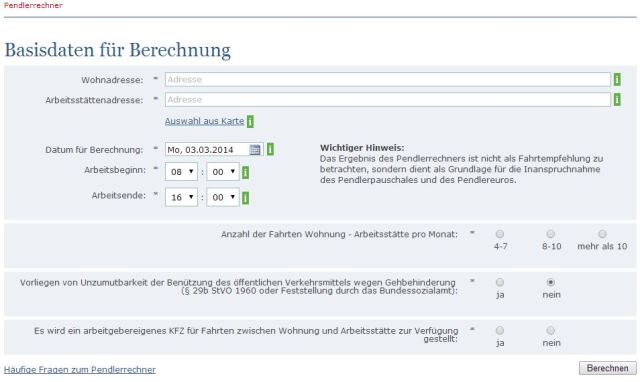Select 4-7 trips per month radio button
640x382 pixels.
pyautogui.click(x=500, y=234)
